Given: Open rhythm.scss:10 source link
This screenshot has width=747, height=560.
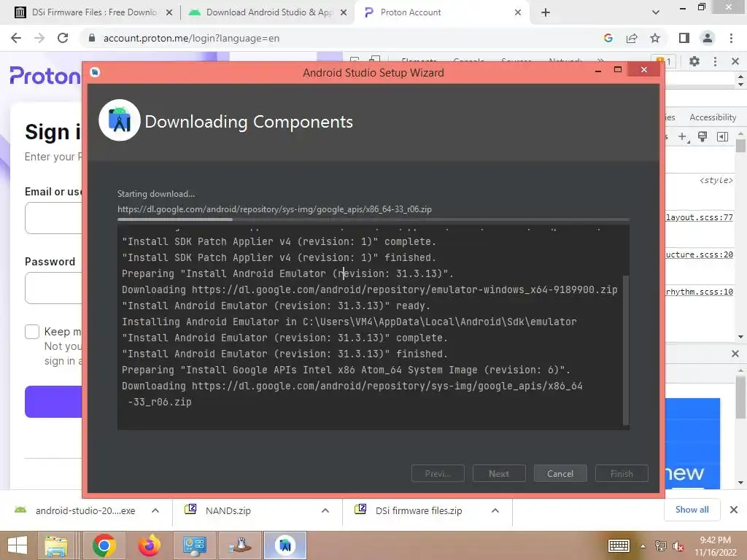Looking at the screenshot, I should tap(700, 292).
